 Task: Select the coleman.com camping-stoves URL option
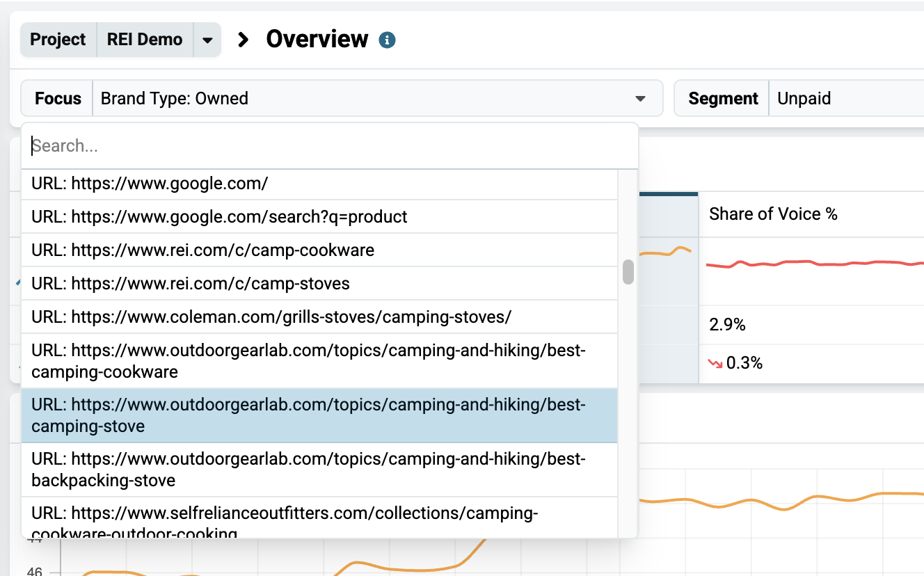pos(319,317)
